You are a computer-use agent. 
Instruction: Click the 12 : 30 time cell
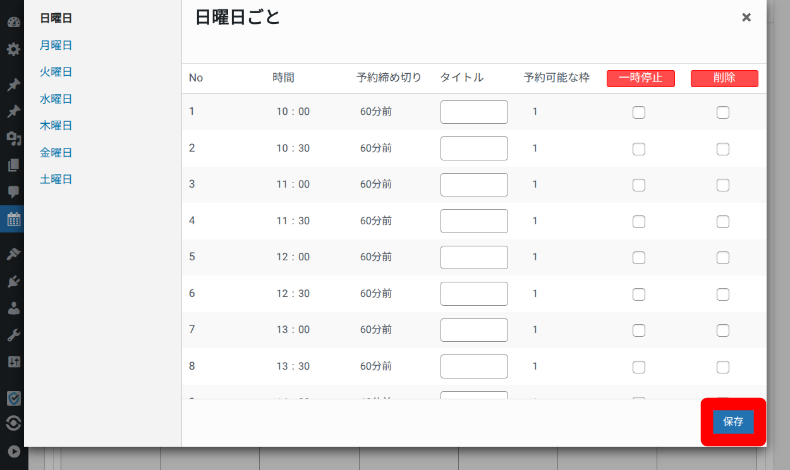click(x=293, y=294)
